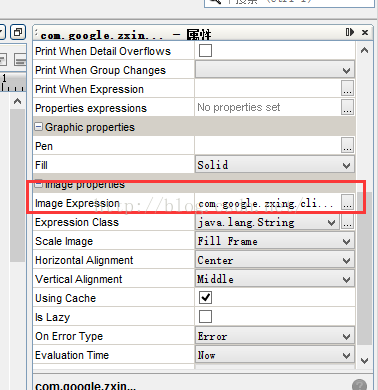378x390 pixels.
Task: Collapse the Image properties section
Action: tap(39, 184)
